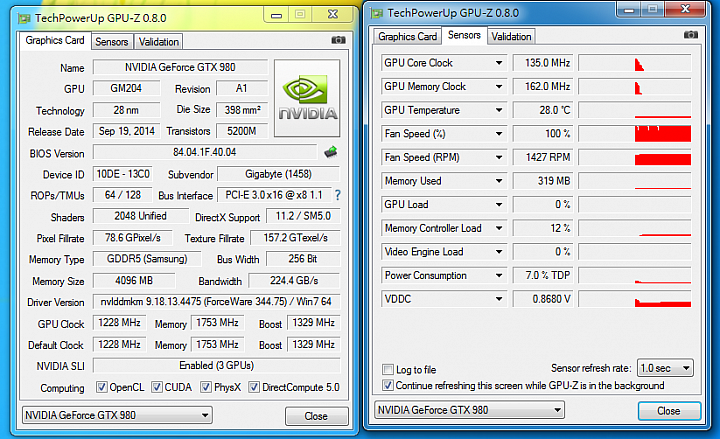Click the Subvendor Gigabyte (1458) field
This screenshot has width=720, height=439.
[x=278, y=174]
